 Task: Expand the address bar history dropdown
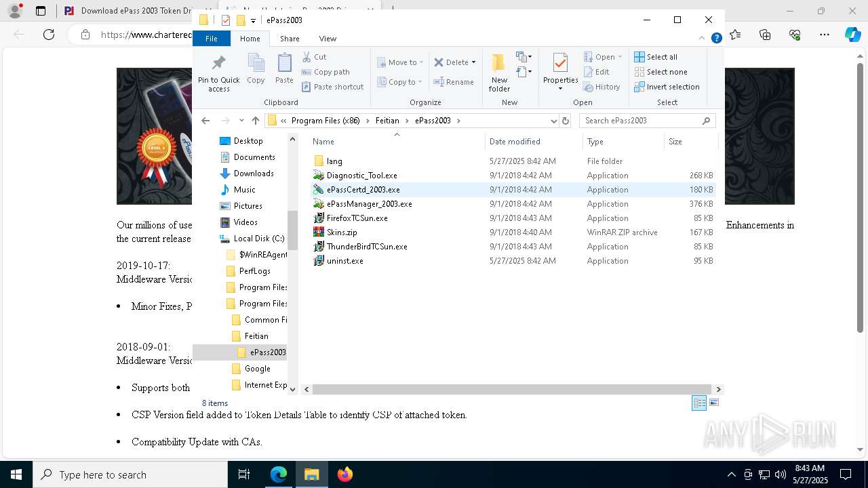point(554,121)
